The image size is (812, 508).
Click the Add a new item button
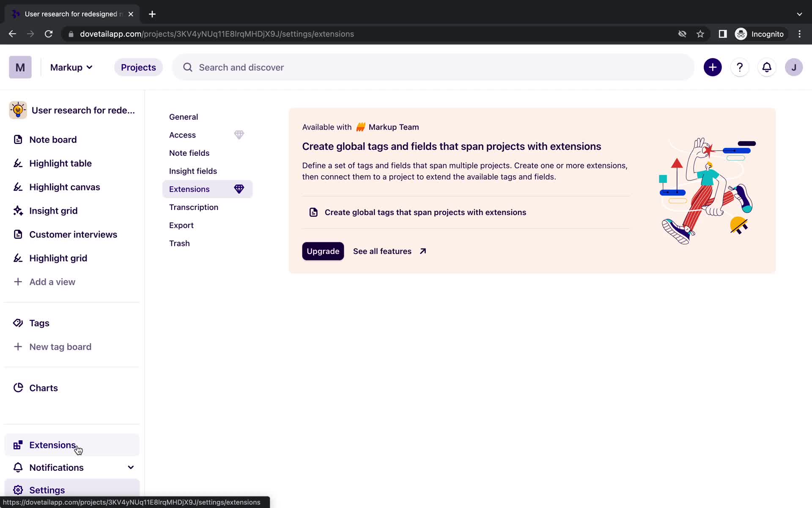click(713, 67)
